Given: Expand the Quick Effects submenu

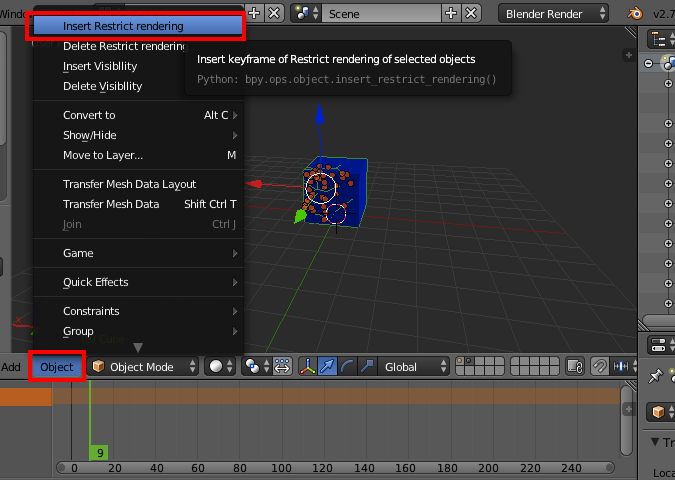Looking at the screenshot, I should pyautogui.click(x=138, y=282).
